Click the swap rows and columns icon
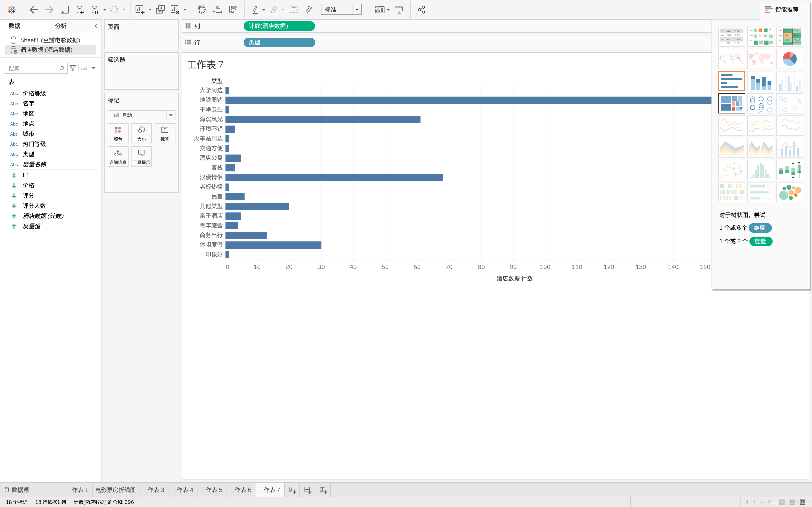Screen dimensions: 812x507 (x=201, y=10)
